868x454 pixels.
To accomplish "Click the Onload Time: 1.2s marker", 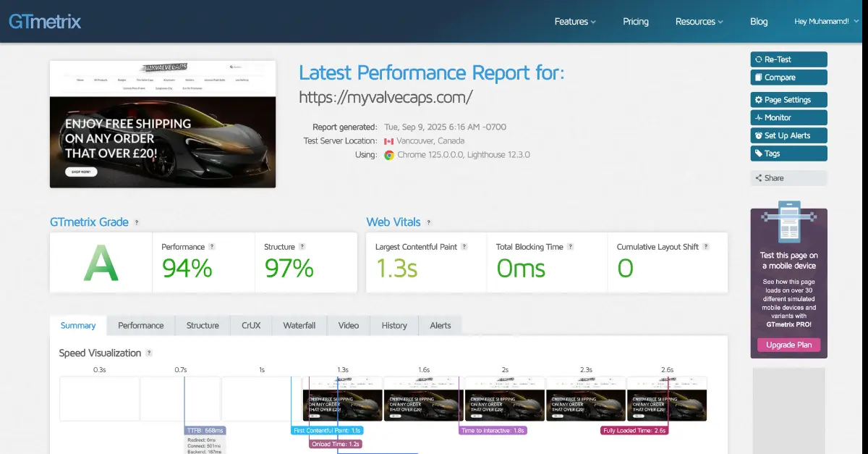I will tap(336, 444).
